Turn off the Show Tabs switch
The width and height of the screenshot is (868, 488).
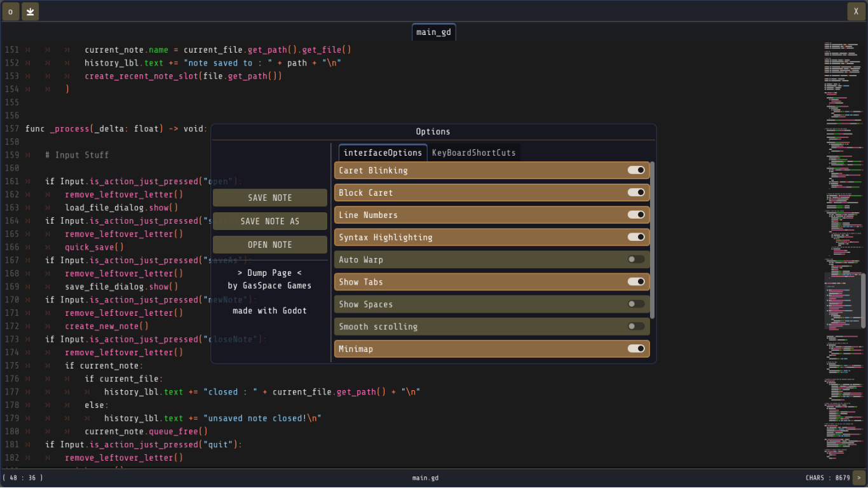[x=636, y=281]
